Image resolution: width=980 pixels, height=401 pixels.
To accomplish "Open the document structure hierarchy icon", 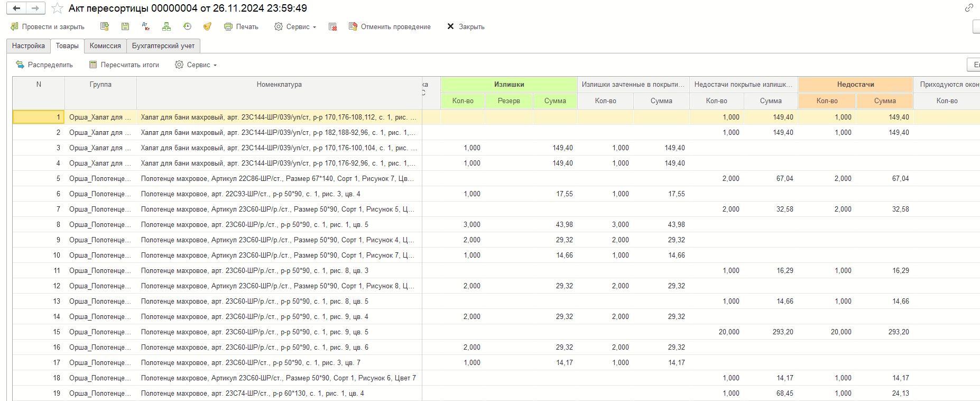I will pos(166,26).
